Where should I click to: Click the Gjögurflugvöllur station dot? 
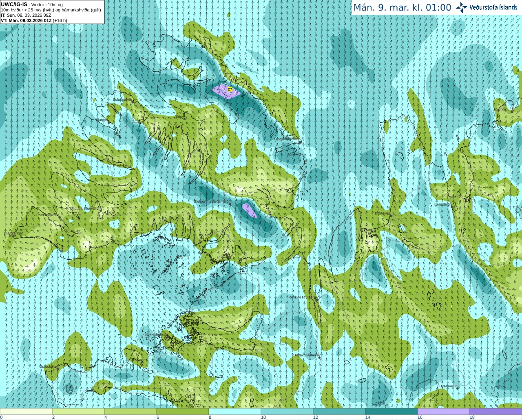pyautogui.click(x=300, y=141)
